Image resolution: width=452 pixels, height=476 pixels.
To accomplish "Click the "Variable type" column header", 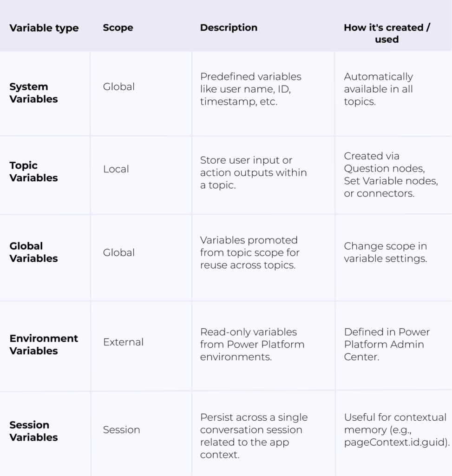I will (x=44, y=28).
